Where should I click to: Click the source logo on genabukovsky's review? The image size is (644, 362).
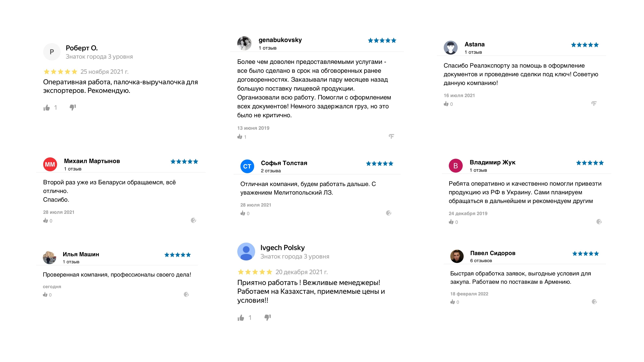coord(391,136)
